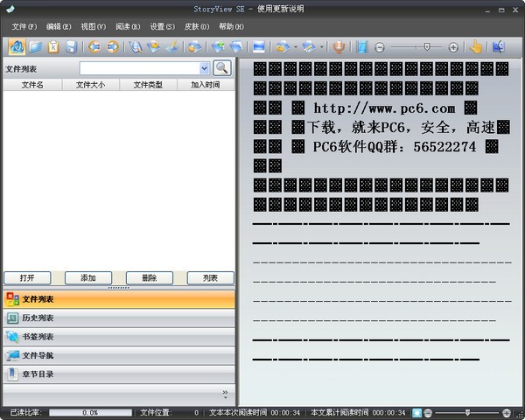Click the zoom out minus icon
The image size is (525, 420).
(380, 47)
